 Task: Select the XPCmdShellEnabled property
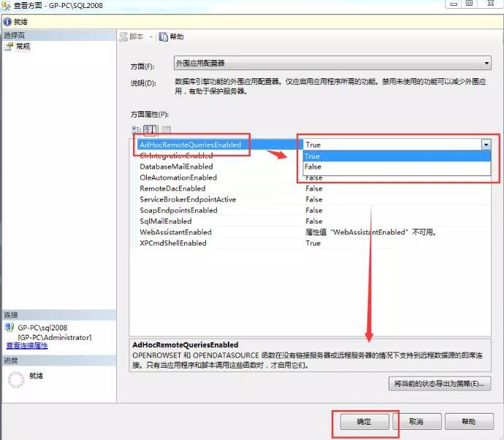[x=173, y=243]
